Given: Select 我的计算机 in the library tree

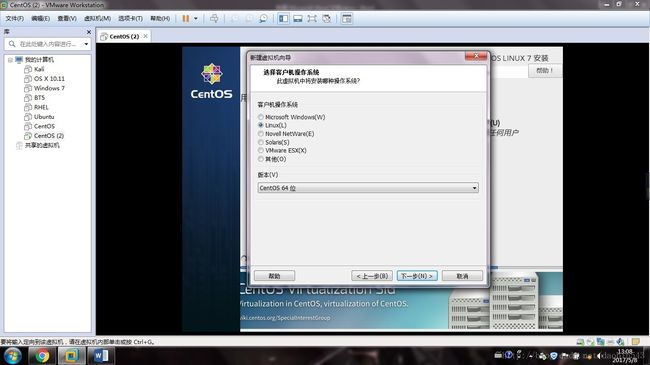Looking at the screenshot, I should tap(39, 60).
